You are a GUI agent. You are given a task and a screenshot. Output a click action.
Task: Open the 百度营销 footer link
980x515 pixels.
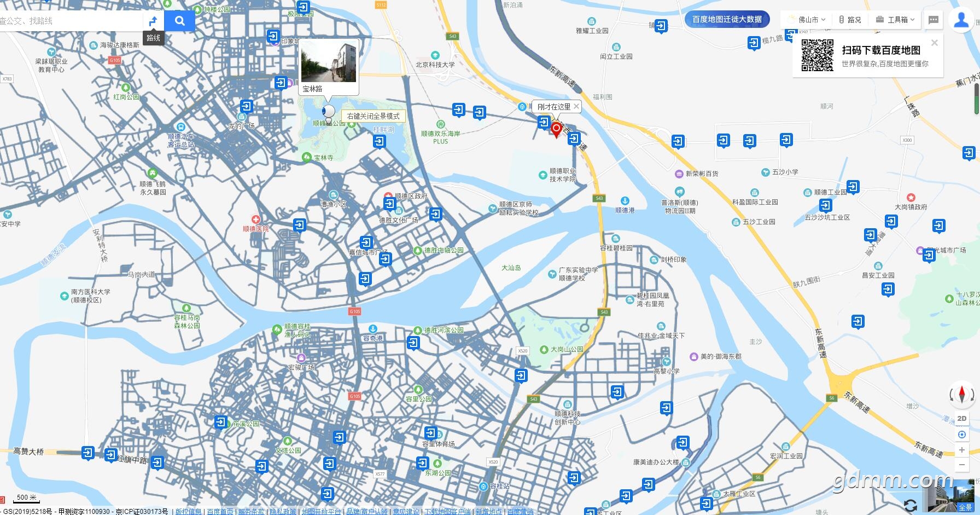coord(520,512)
